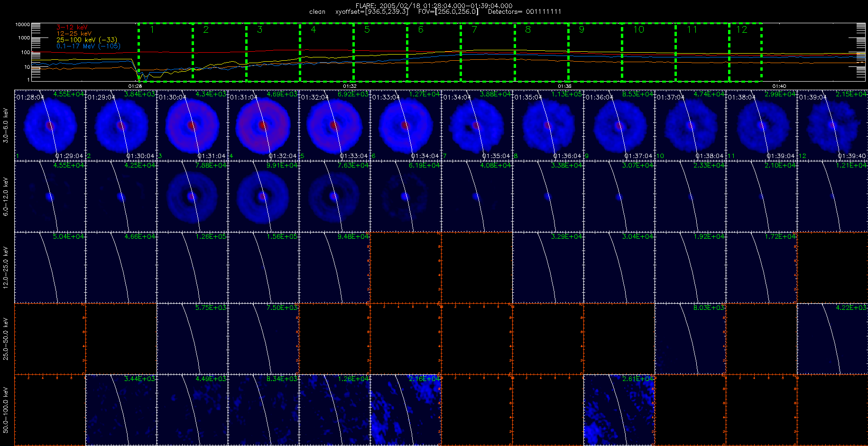This screenshot has width=868, height=446.
Task: Open the 12-25 keV image with peak 5.04E+04
Action: pos(50,268)
